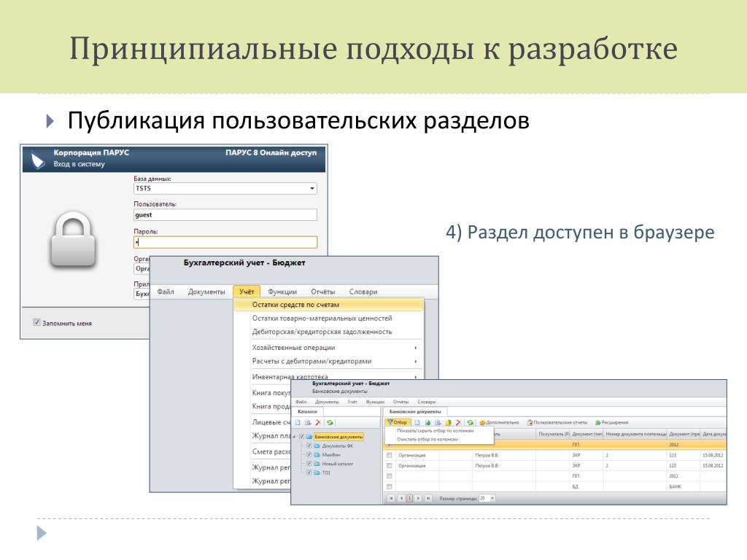747x560 pixels.
Task: Open the Дополнительно toolbar item
Action: [499, 422]
